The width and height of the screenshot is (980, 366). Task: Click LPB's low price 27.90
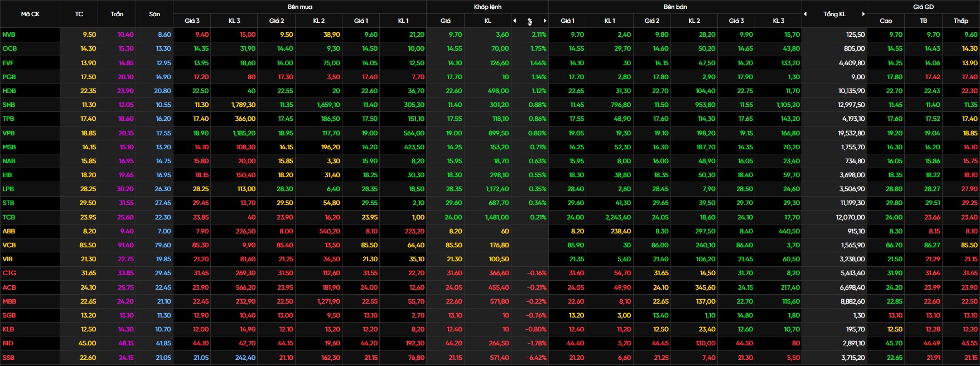tap(969, 189)
